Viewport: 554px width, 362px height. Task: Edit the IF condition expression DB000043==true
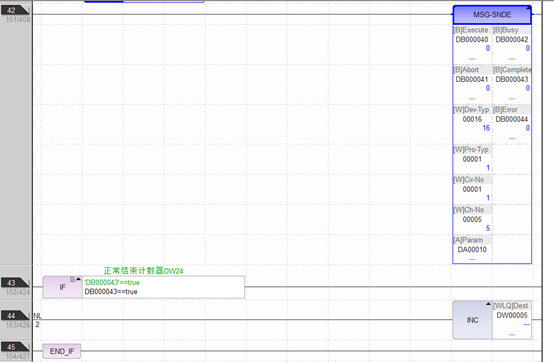point(111,292)
